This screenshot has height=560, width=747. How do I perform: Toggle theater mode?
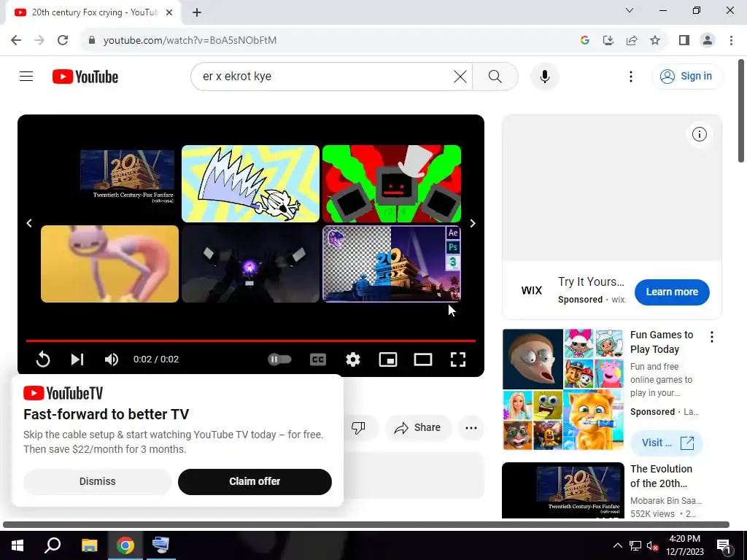(423, 359)
